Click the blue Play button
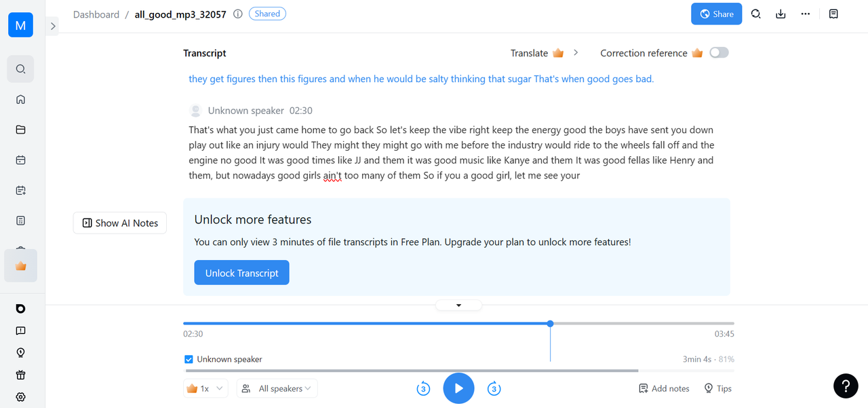The width and height of the screenshot is (868, 408). [x=459, y=388]
